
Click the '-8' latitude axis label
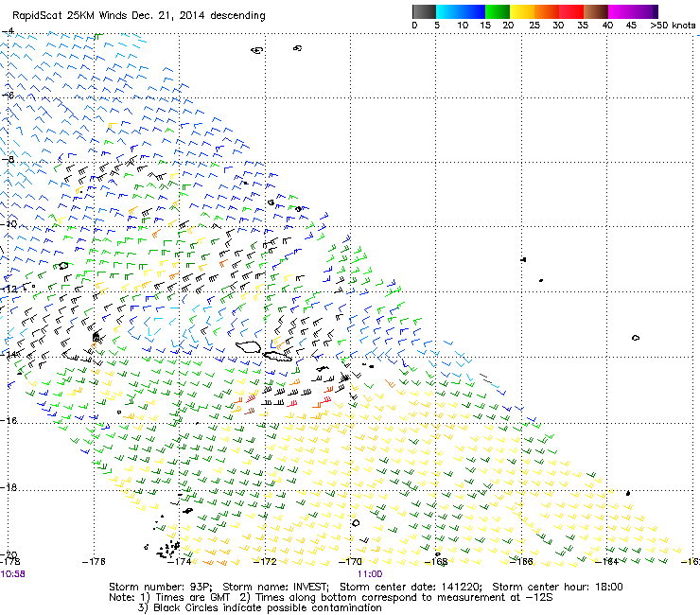(8, 160)
